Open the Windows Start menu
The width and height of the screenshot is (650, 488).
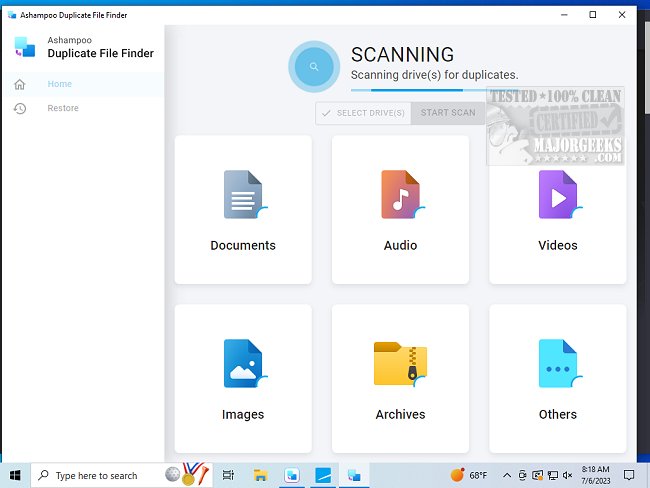[15, 475]
